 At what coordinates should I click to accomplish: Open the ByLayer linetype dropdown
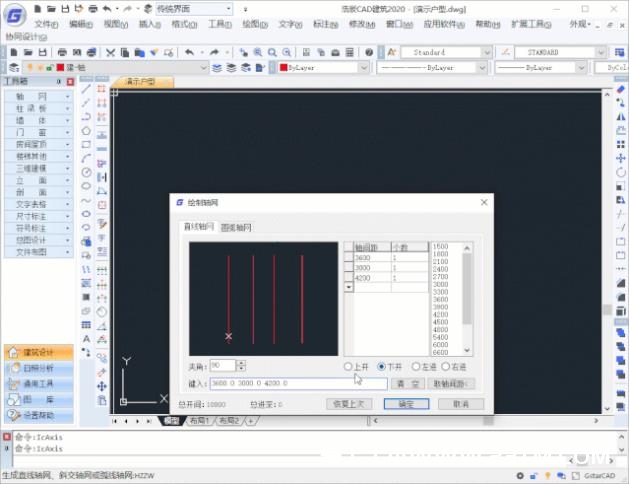coord(482,68)
